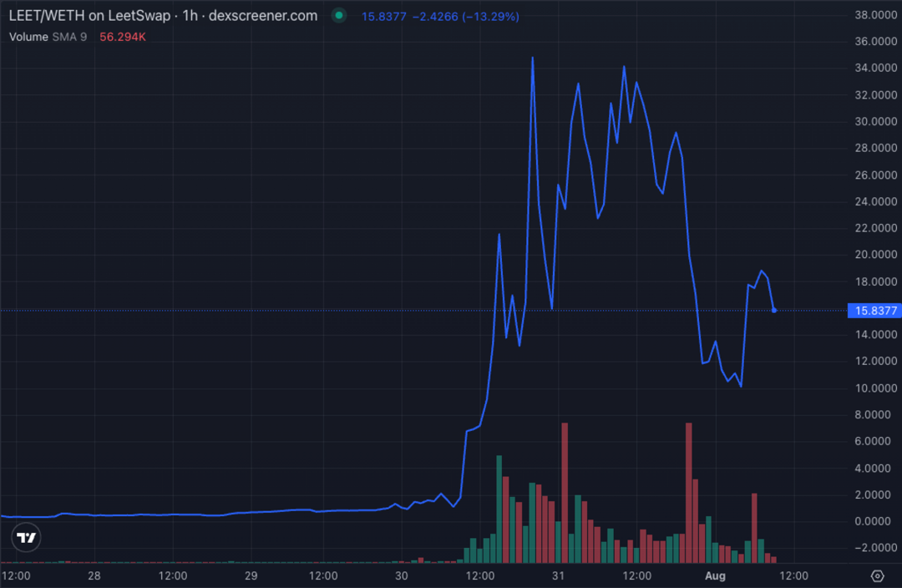Open the chart settings gear icon
The image size is (902, 588).
[877, 575]
